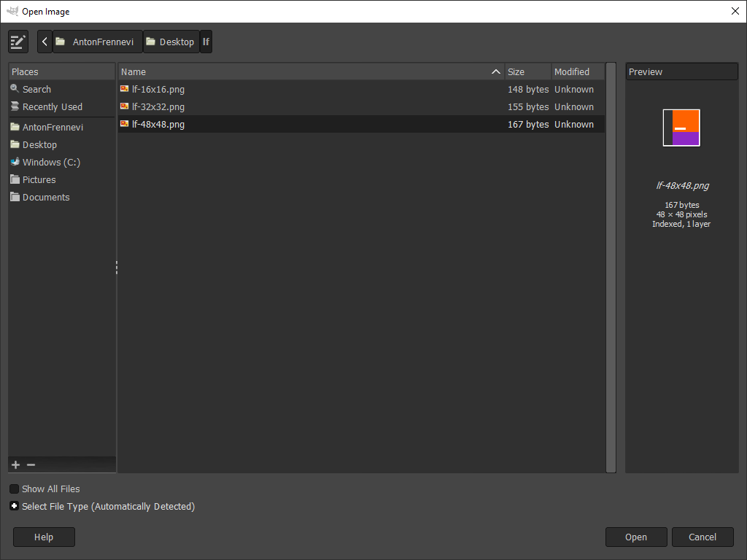This screenshot has height=560, width=747.
Task: Click the Documents folder icon in Places
Action: (15, 197)
